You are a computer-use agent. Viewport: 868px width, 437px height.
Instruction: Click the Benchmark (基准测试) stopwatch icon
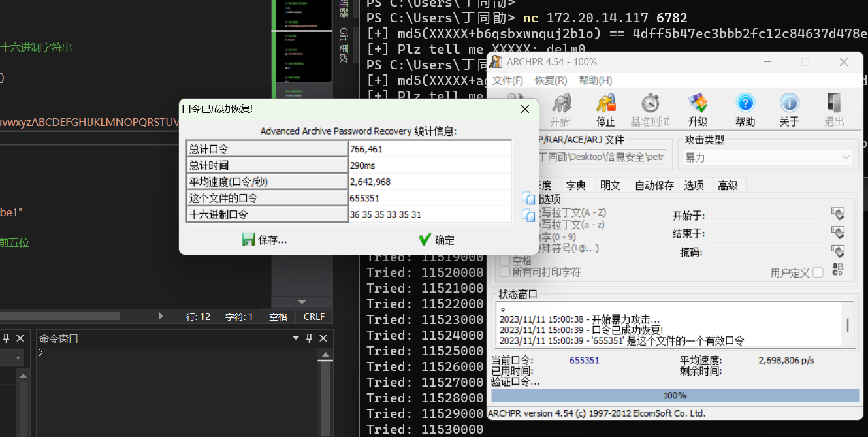651,105
